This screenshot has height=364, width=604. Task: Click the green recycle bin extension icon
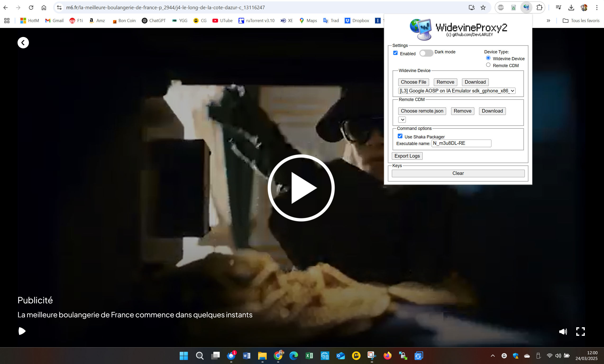513,8
